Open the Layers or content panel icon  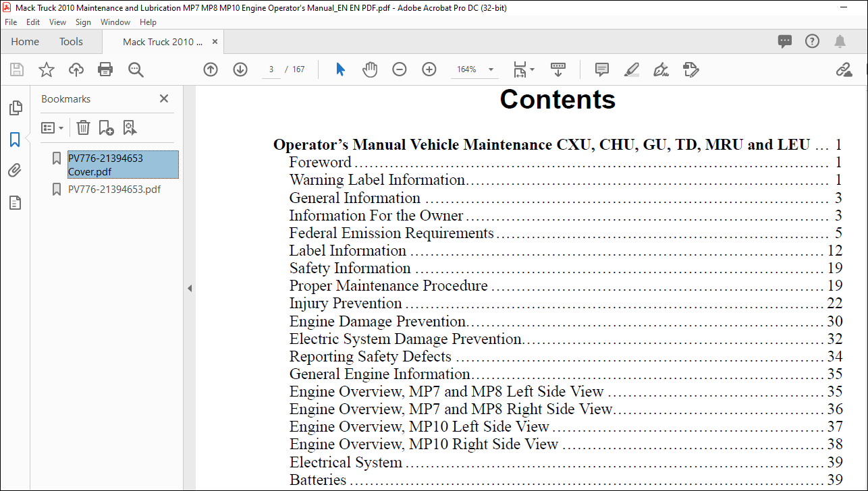(15, 202)
